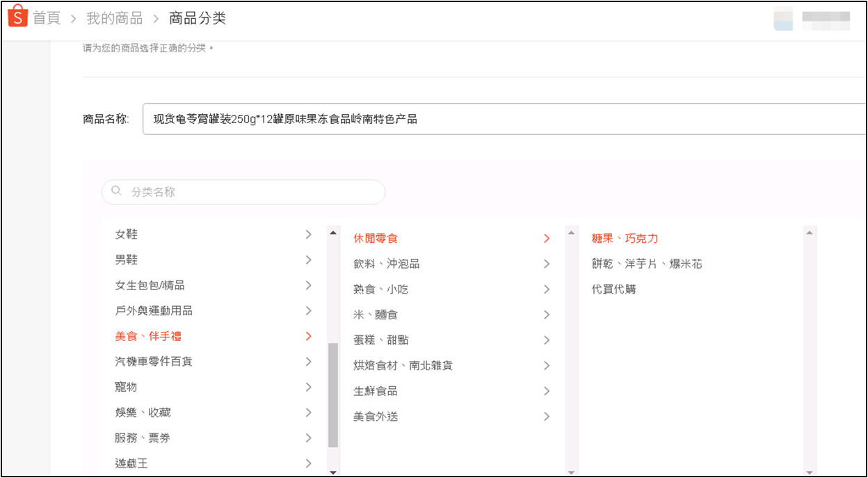Choose 糖果、巧克力 category option
Image resolution: width=868 pixels, height=478 pixels.
(625, 239)
